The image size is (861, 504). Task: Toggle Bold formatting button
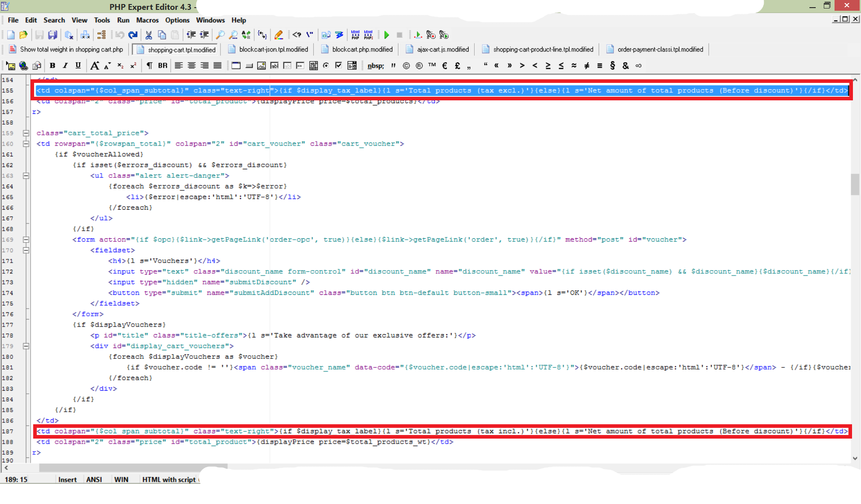pos(52,66)
